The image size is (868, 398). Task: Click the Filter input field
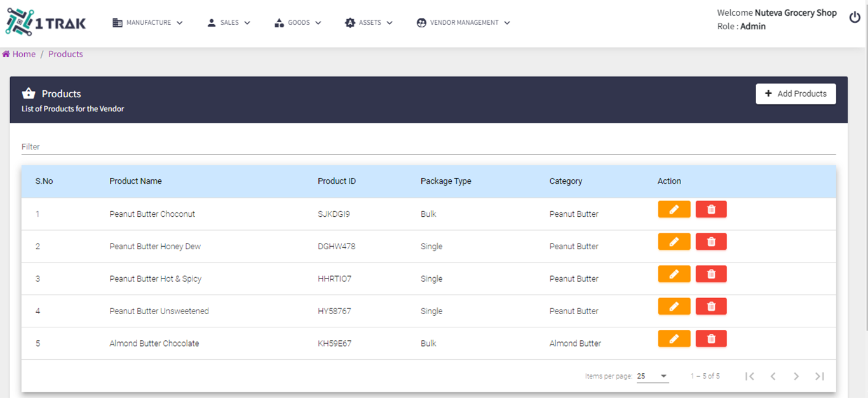pyautogui.click(x=428, y=147)
